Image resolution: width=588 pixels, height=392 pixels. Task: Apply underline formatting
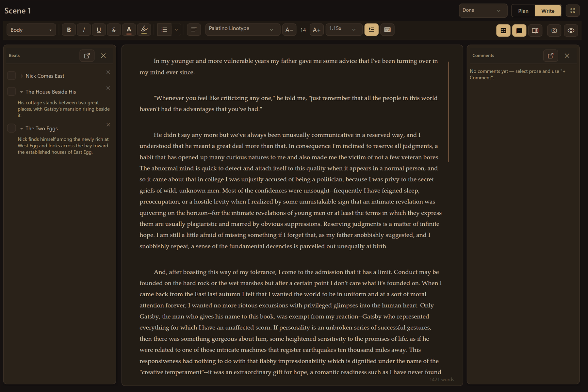99,30
